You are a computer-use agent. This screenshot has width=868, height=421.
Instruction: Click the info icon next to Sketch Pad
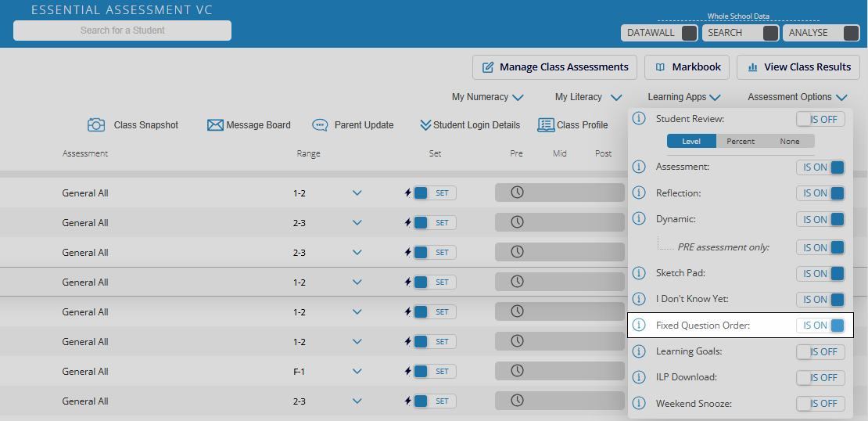(x=639, y=273)
